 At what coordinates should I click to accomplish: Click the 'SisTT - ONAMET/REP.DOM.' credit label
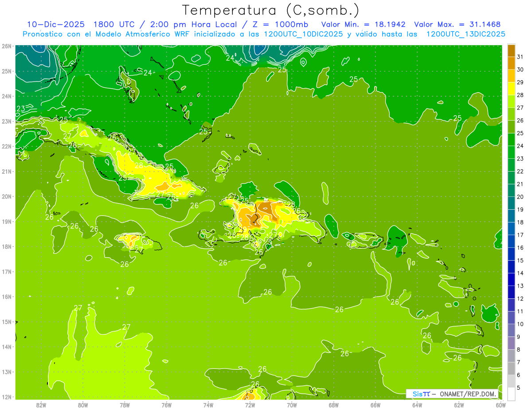point(453,394)
